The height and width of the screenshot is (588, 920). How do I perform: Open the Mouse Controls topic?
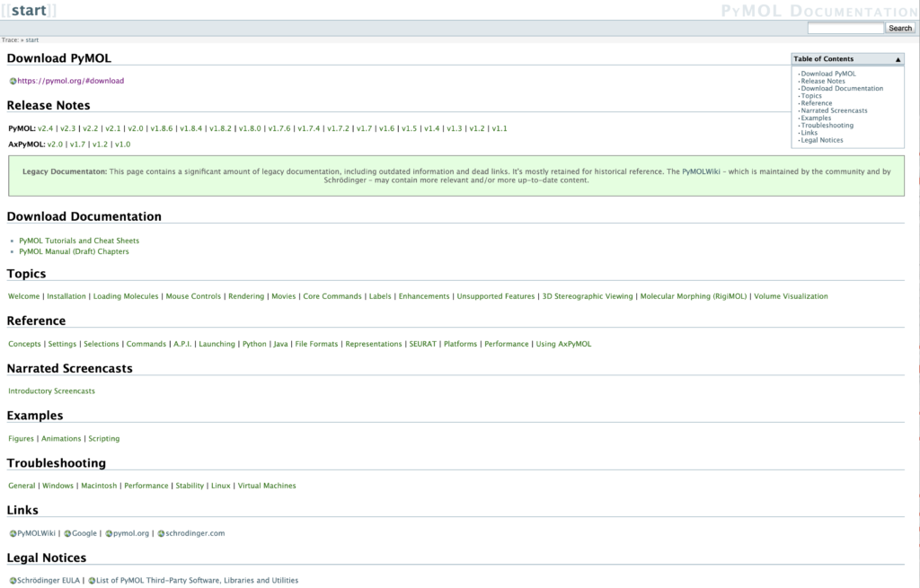pyautogui.click(x=194, y=296)
